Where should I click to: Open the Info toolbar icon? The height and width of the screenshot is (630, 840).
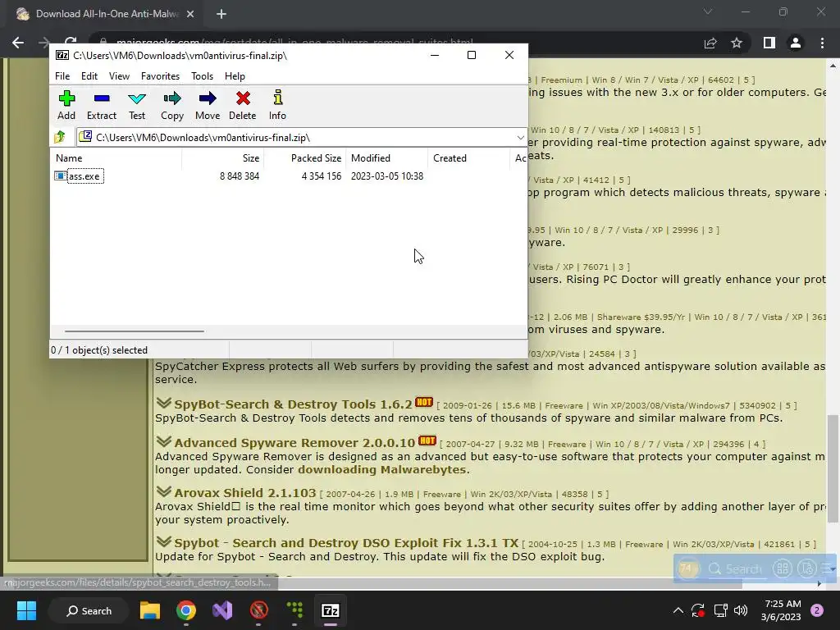277,106
